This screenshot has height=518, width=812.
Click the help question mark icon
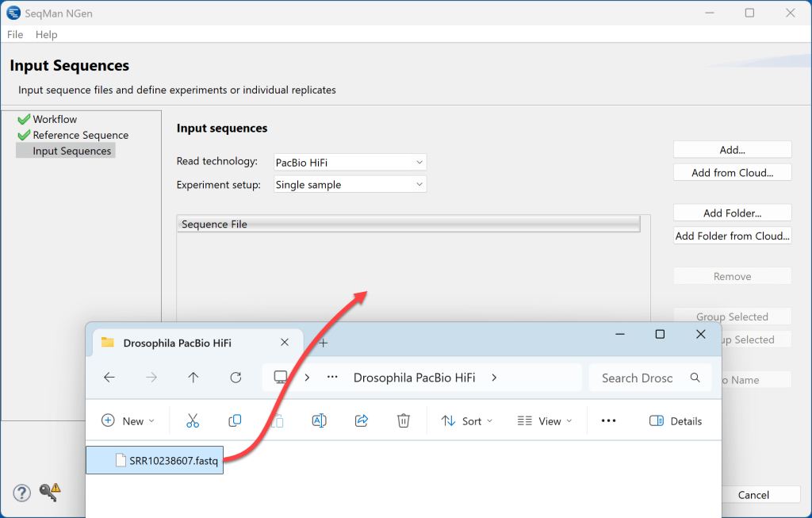21,493
